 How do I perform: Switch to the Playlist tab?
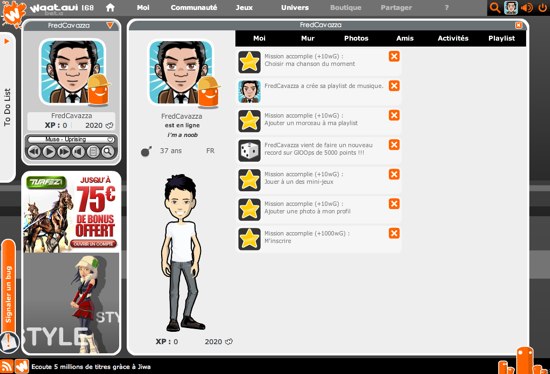pos(502,39)
